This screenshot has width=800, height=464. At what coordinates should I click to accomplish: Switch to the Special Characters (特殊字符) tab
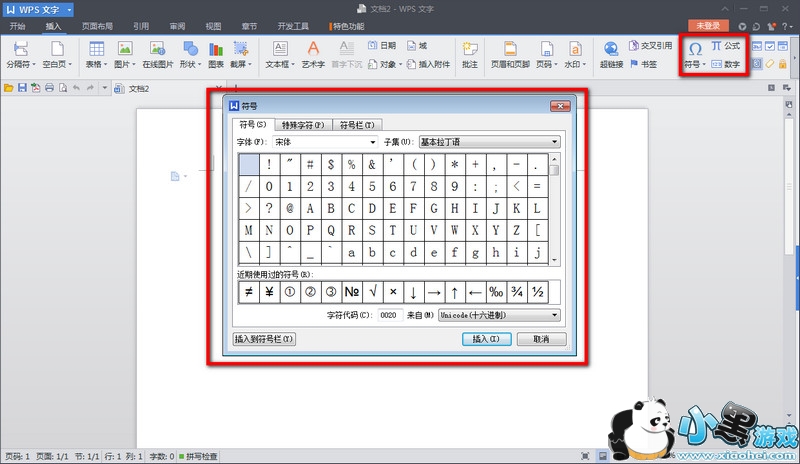point(303,125)
